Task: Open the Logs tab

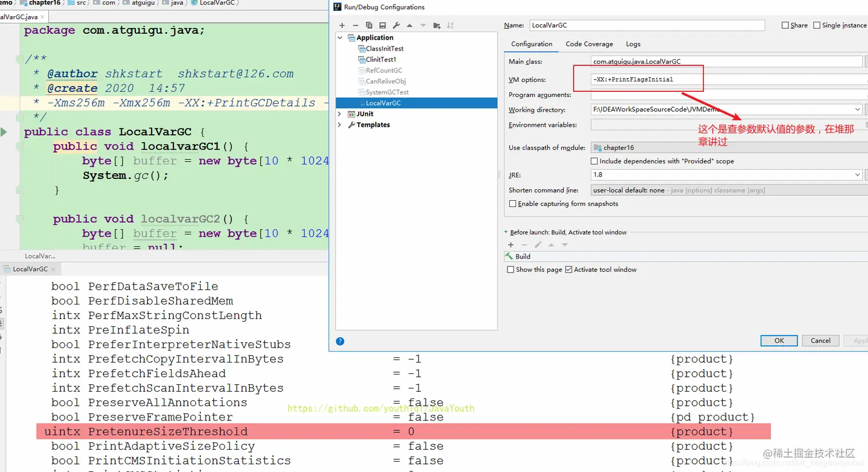Action: [633, 44]
